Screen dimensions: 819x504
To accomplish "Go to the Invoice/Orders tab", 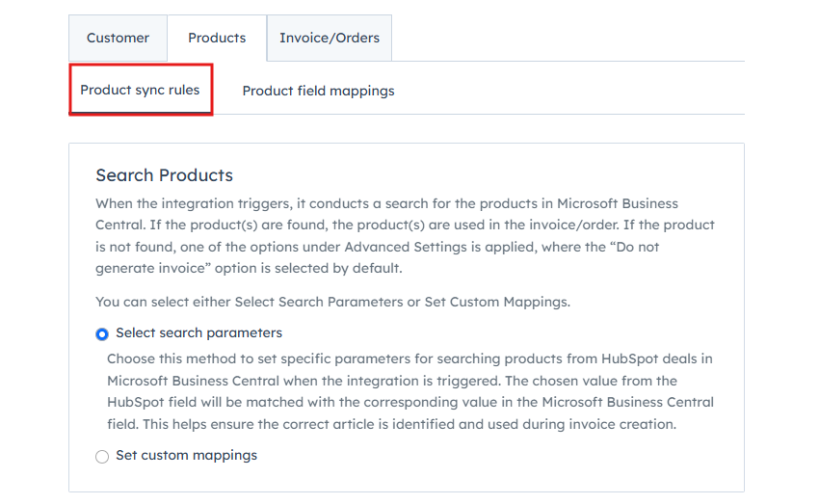I will click(x=330, y=39).
